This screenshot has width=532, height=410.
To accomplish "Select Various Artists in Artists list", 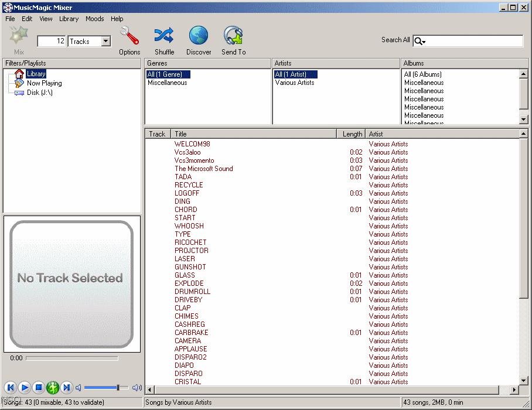I will 295,83.
